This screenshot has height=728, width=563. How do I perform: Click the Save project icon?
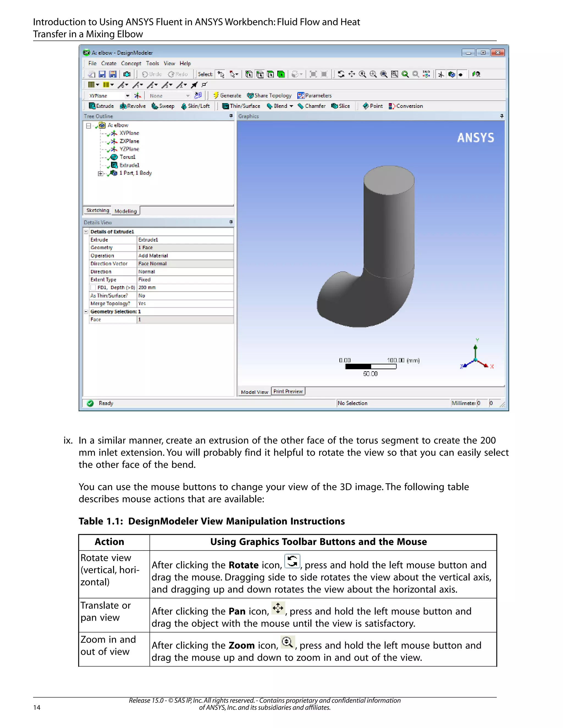[102, 74]
